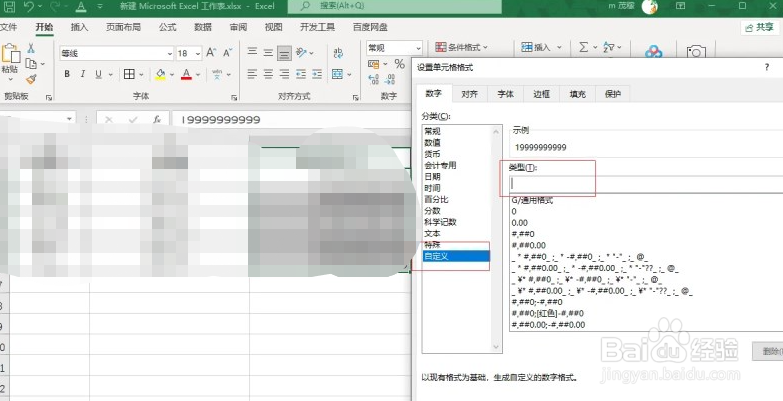
Task: Open the 文件 menu
Action: (x=8, y=27)
